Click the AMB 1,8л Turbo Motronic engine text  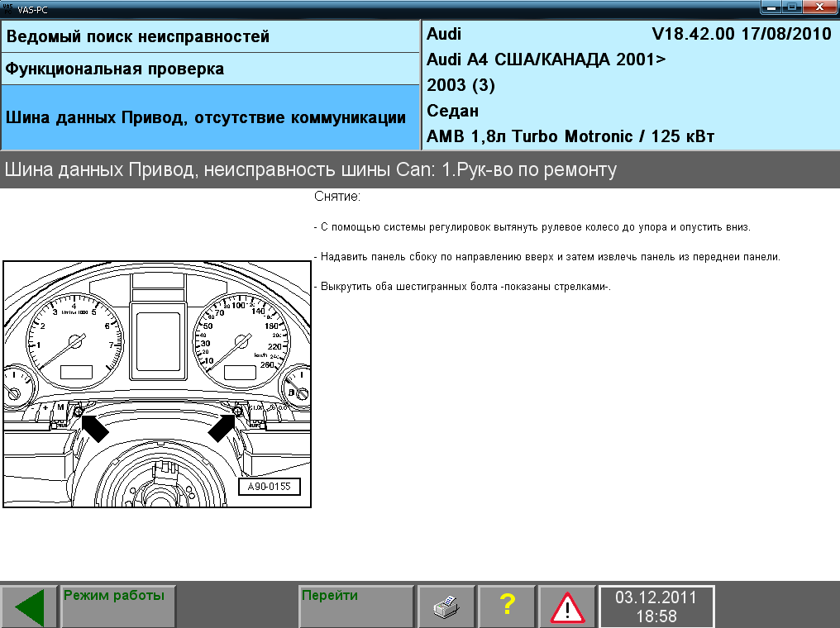point(570,136)
